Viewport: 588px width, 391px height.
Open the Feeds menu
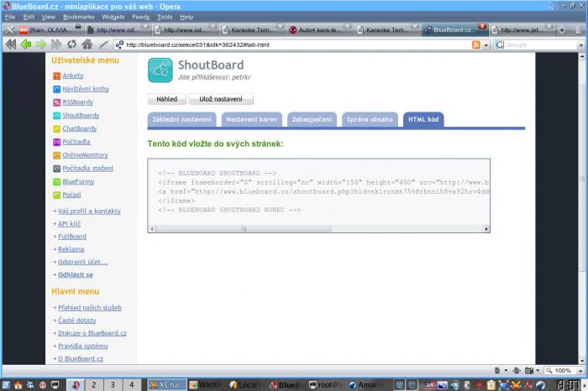[140, 17]
